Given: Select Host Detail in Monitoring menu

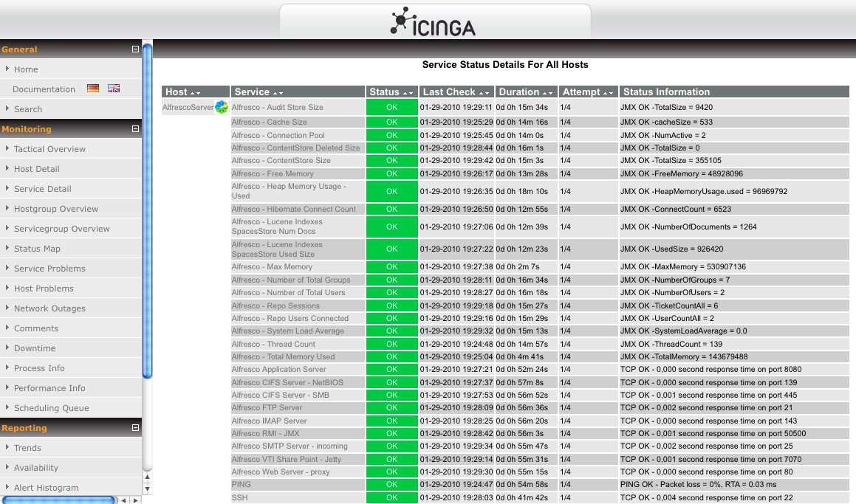Looking at the screenshot, I should point(37,169).
